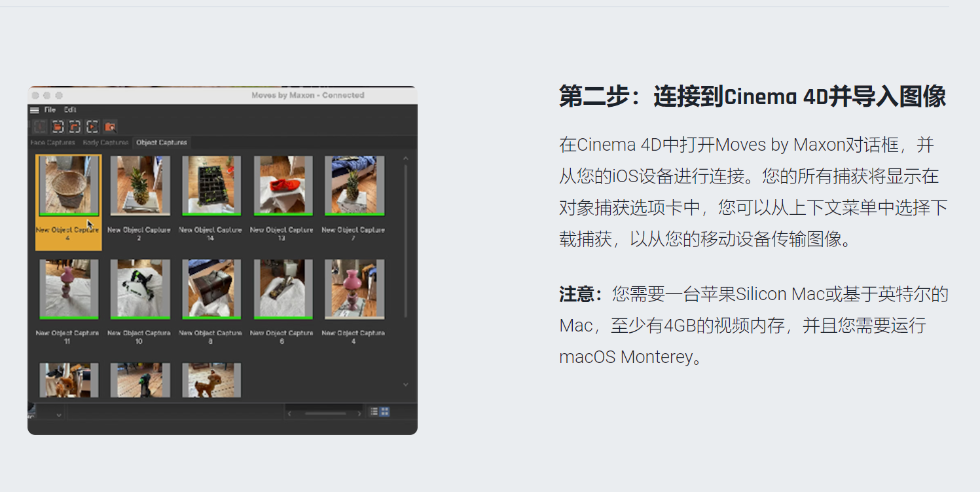Click the scroll up arrow of the captures list

406,158
